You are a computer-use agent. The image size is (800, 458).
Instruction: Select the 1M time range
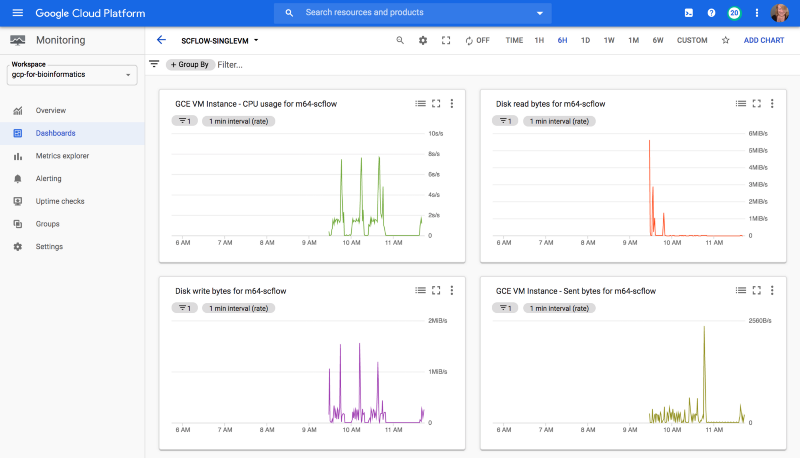tap(634, 40)
